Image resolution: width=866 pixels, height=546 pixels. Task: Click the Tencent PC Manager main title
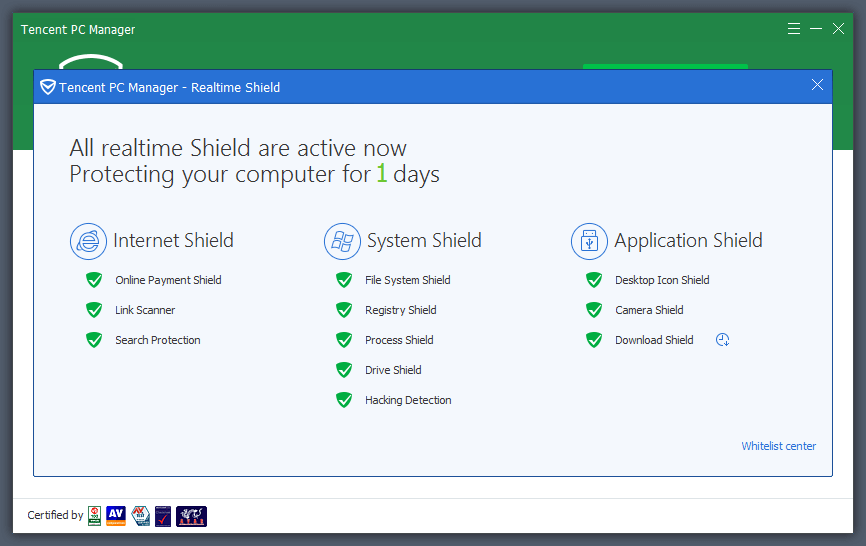click(78, 30)
